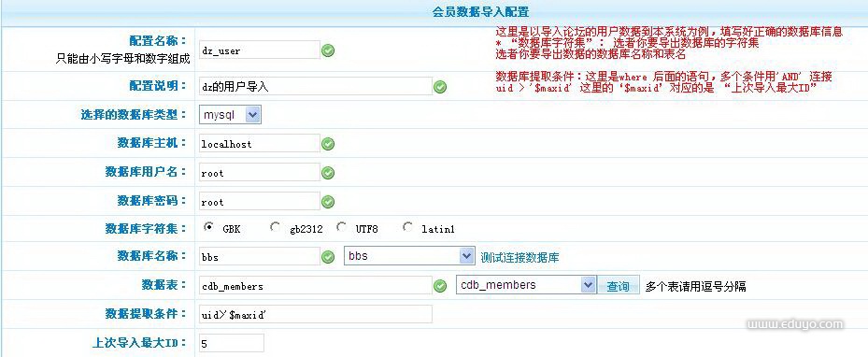868x357 pixels.
Task: Click the 测试连接数据库 link
Action: click(x=519, y=257)
